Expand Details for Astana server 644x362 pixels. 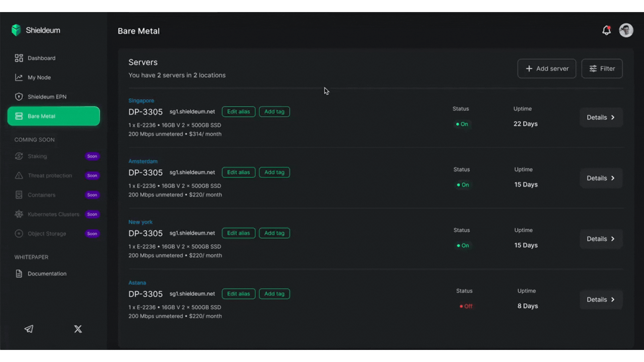click(601, 300)
